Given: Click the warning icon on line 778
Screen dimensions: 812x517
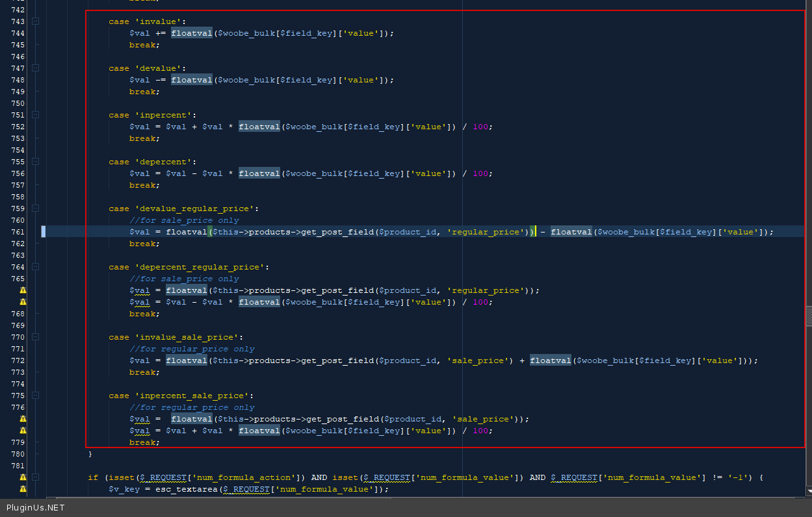Looking at the screenshot, I should pyautogui.click(x=23, y=431).
